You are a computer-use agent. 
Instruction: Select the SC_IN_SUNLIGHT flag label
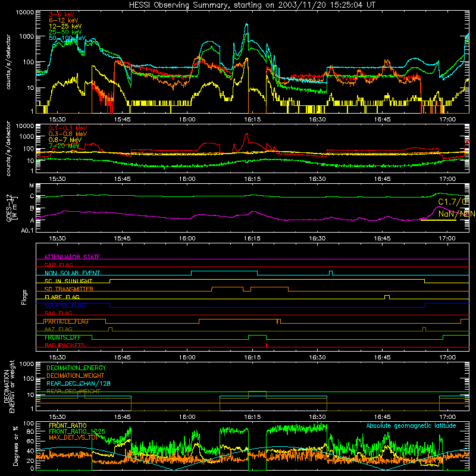click(x=68, y=281)
